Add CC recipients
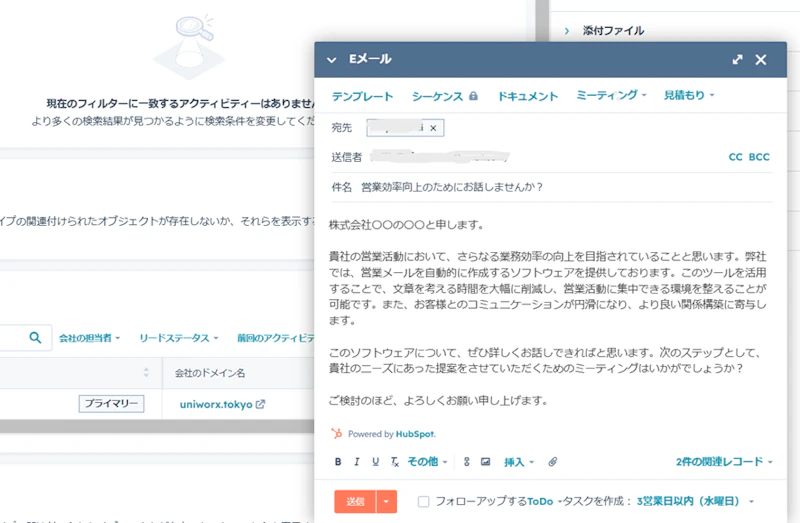Screen dimensions: 800x523 pos(735,157)
